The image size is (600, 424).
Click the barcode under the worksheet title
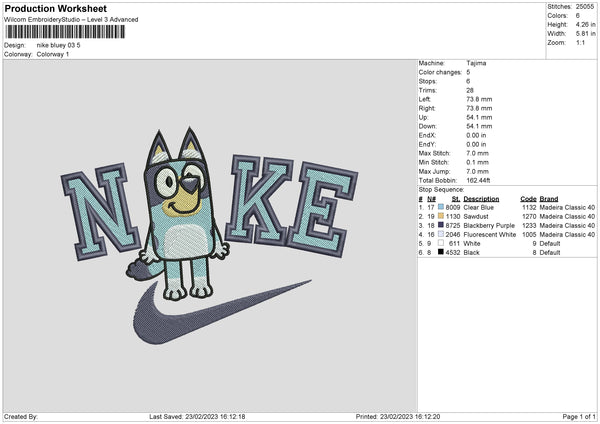click(x=65, y=32)
